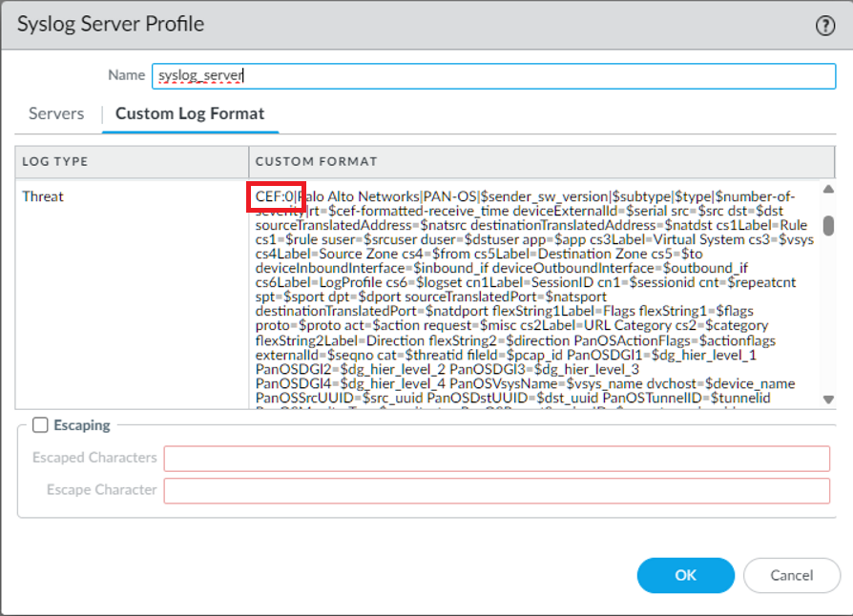Open the Threat custom format text cell

point(534,296)
